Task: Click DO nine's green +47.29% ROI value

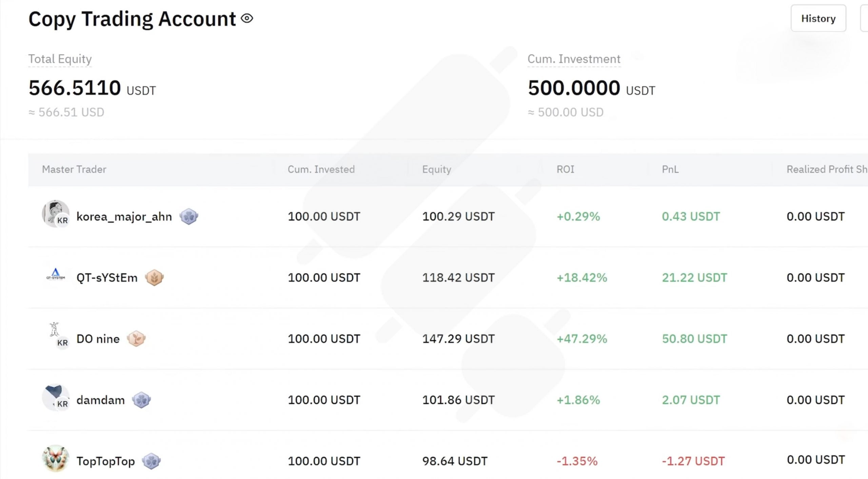Action: [581, 338]
